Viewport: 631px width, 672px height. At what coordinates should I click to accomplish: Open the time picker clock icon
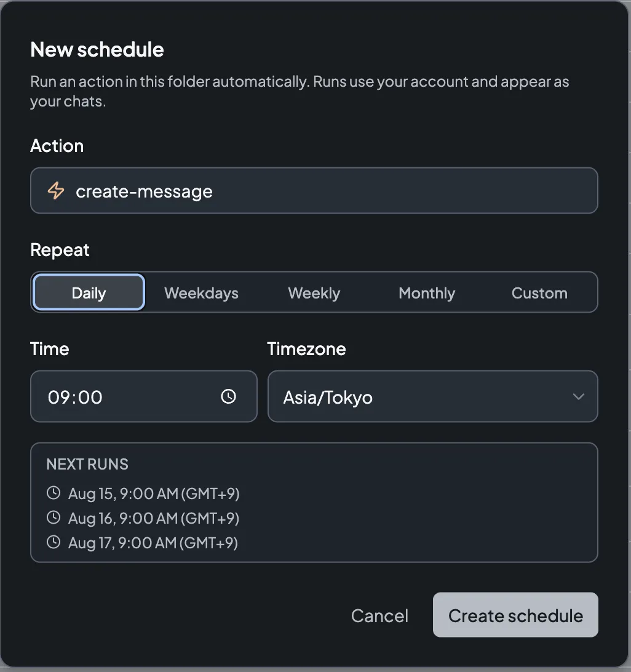[228, 396]
